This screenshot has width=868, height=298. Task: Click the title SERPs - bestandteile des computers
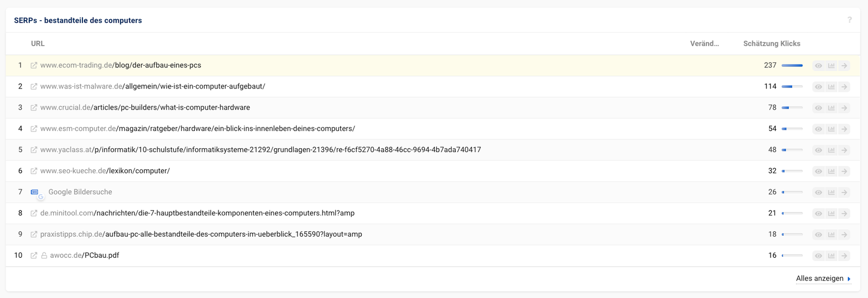point(78,21)
